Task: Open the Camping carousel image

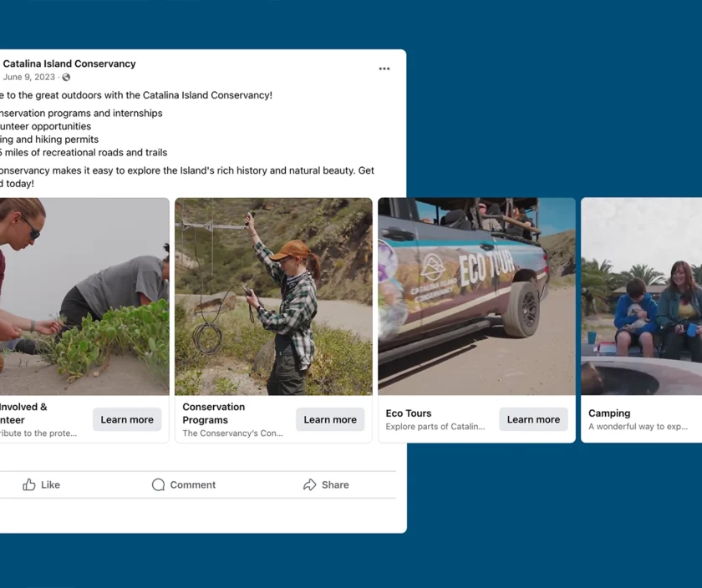Action: 642,297
